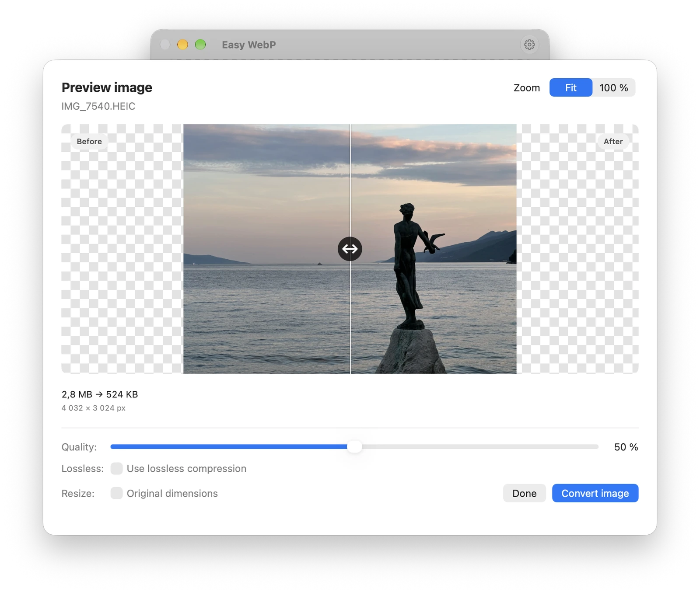
Task: Click the After label badge
Action: pyautogui.click(x=613, y=141)
